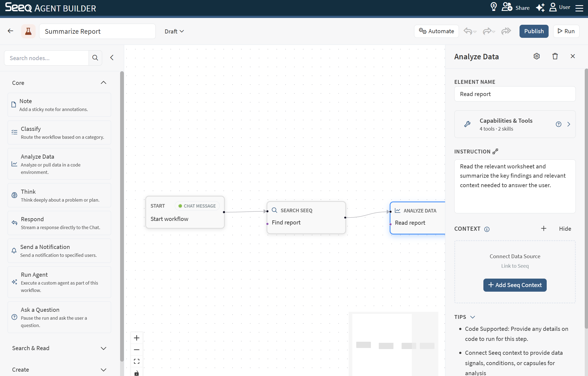Click the Chat Message trigger badge
Image resolution: width=588 pixels, height=376 pixels.
click(x=197, y=206)
